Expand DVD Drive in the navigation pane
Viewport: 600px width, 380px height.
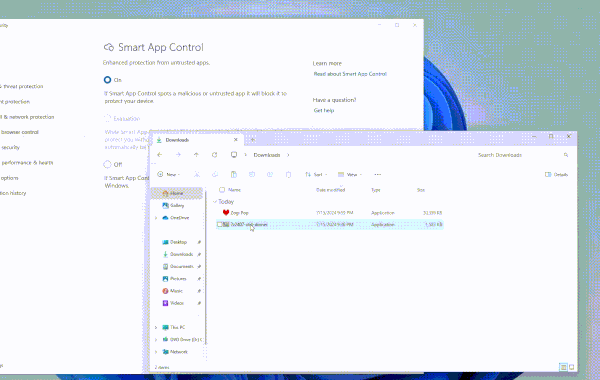click(x=156, y=340)
